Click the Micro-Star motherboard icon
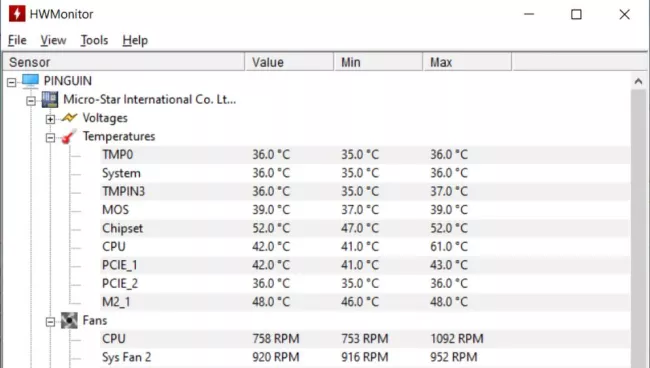 [50, 99]
